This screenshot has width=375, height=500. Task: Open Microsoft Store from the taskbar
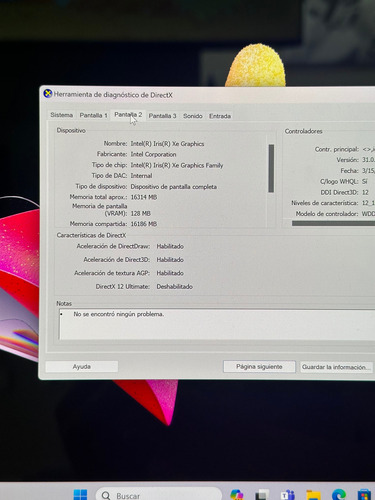tap(364, 495)
